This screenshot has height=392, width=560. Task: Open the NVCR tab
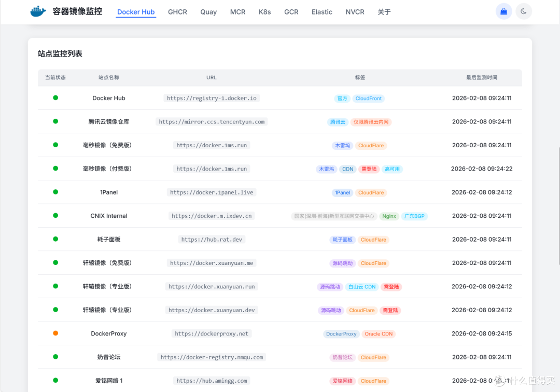pyautogui.click(x=355, y=12)
